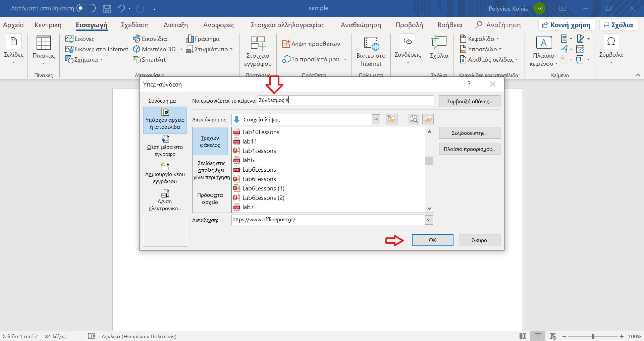Select Δ/νση ηλεκτρονικού ταχυδρομείου link type
The image size is (644, 341).
pos(165,201)
